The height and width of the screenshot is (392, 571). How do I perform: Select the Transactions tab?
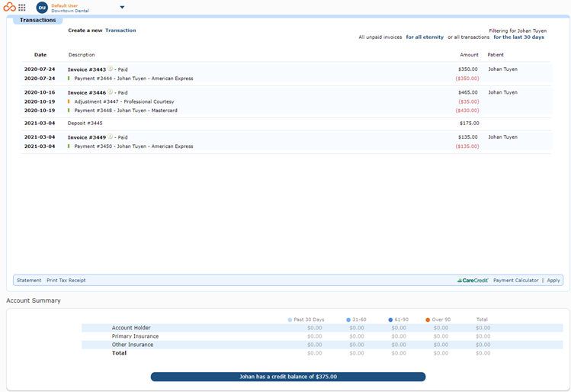coord(38,20)
